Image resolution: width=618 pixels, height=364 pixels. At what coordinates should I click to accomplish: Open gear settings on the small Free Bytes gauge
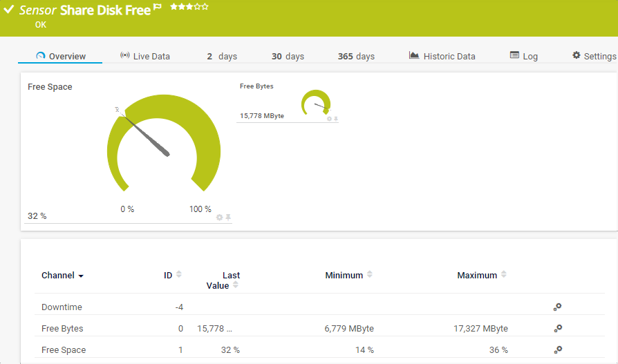[329, 119]
